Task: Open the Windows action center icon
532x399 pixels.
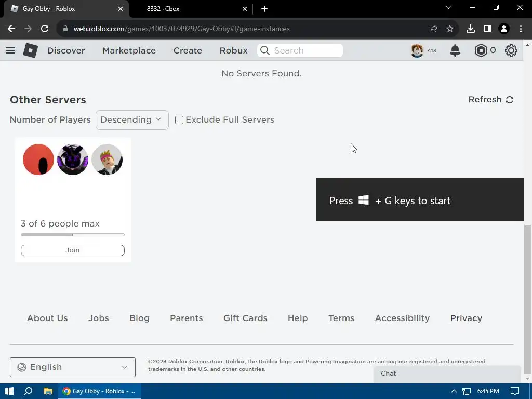Action: coord(515,391)
